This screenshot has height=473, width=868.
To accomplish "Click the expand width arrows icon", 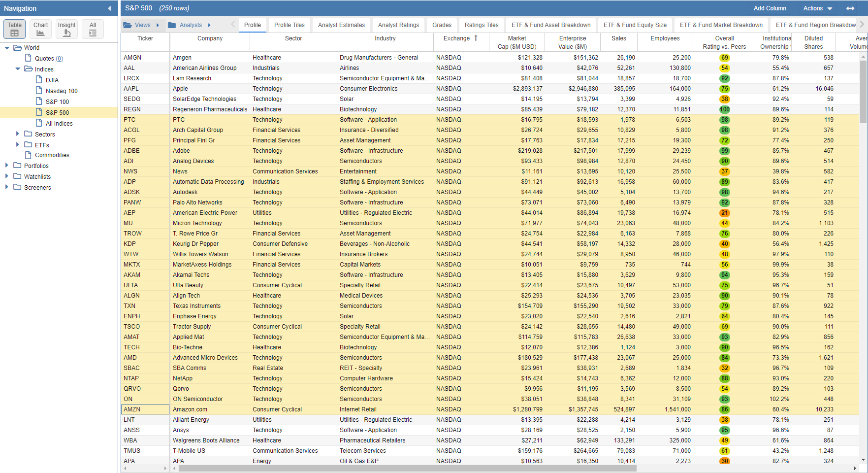I will pyautogui.click(x=850, y=8).
